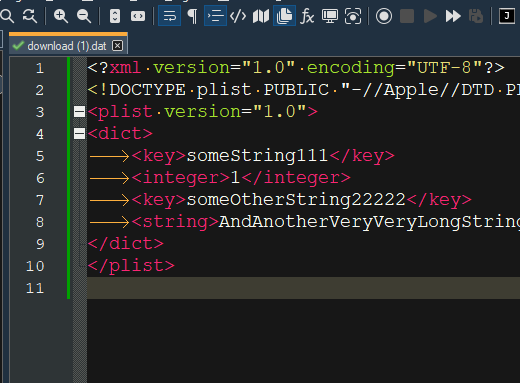
Task: Click the highlighted empty line 11
Action: (303, 288)
